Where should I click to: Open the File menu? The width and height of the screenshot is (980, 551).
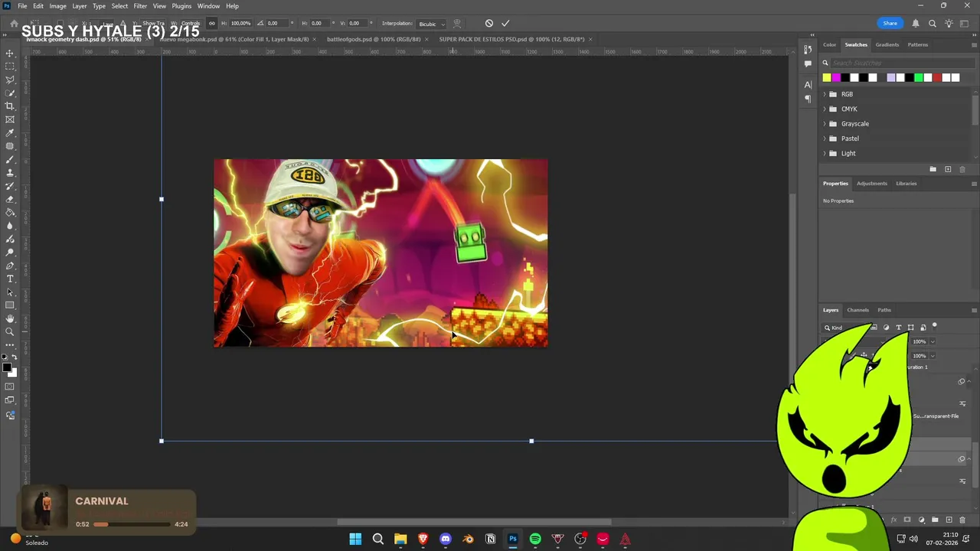click(22, 6)
